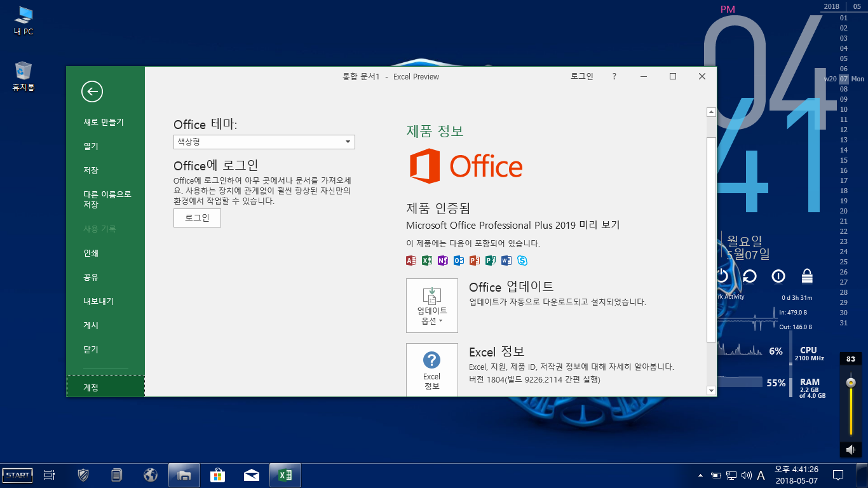
Task: Click the restart icon in desktop widget
Action: coord(750,276)
